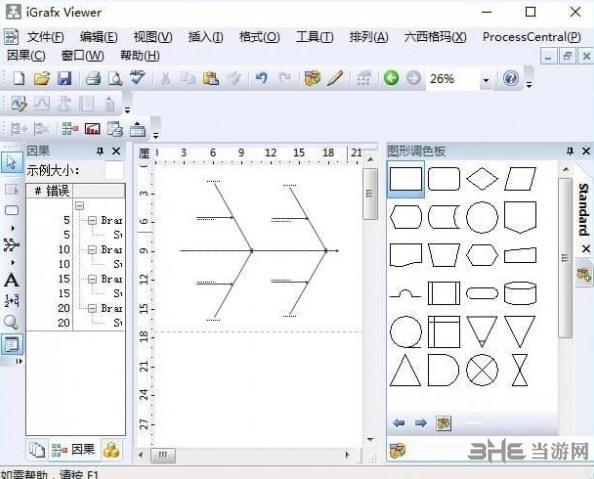The height and width of the screenshot is (479, 594).
Task: Open the 编辑(E) menu
Action: (x=98, y=37)
